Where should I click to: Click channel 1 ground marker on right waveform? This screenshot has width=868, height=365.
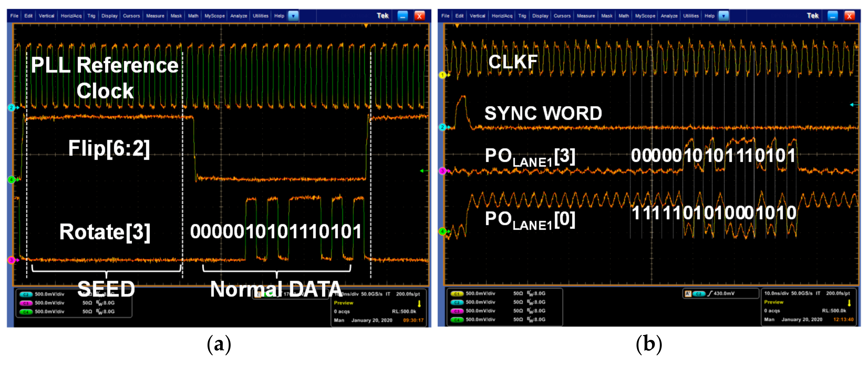click(442, 75)
